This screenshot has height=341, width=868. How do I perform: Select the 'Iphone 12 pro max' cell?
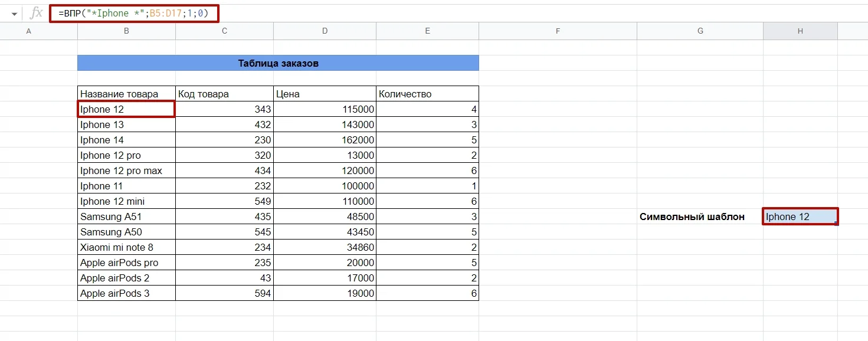(x=126, y=170)
